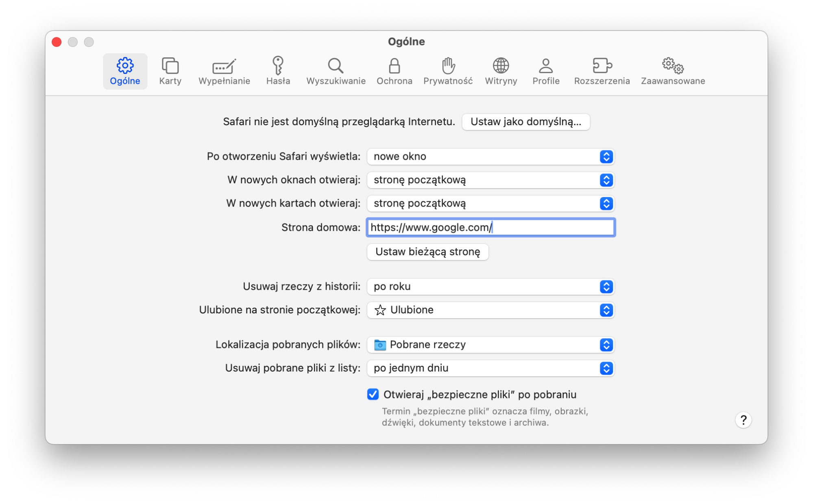813x504 pixels.
Task: Switch to Profile person icon pane
Action: [546, 71]
